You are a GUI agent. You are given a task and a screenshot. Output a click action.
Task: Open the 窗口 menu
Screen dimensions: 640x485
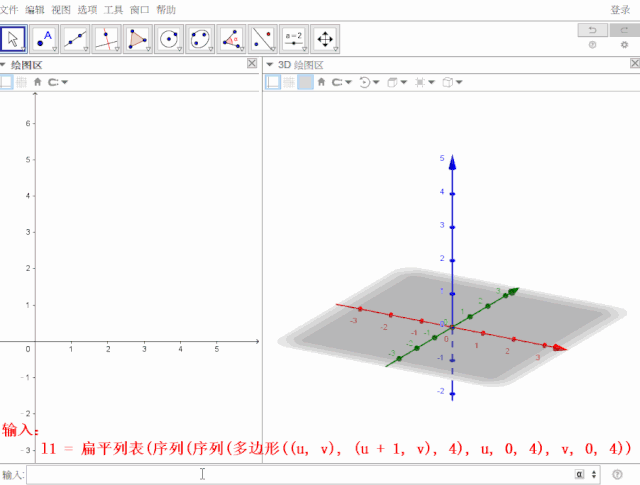[140, 9]
